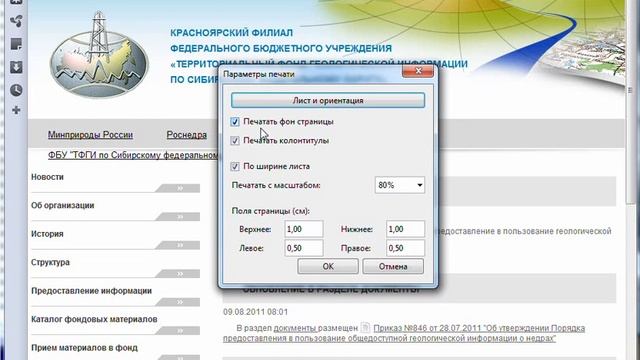Click the date 09.08.2011 08:01
The height and width of the screenshot is (360, 640).
coord(255,312)
